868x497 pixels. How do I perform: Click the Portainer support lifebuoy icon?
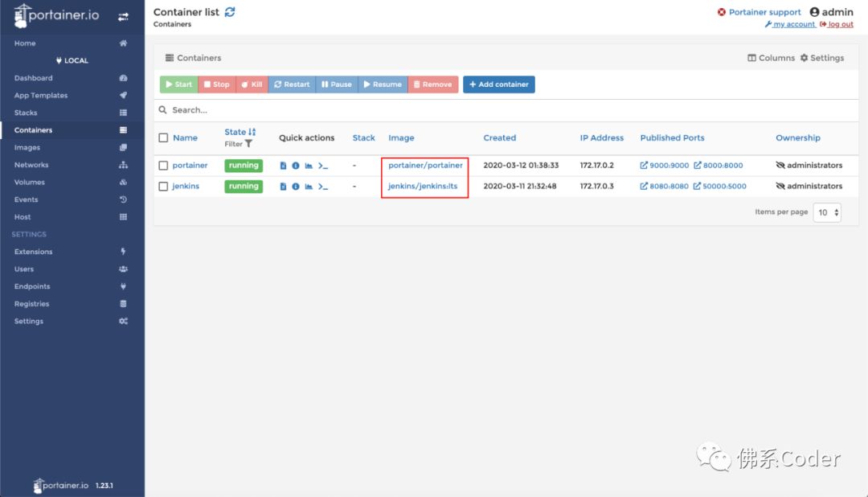[x=721, y=12]
